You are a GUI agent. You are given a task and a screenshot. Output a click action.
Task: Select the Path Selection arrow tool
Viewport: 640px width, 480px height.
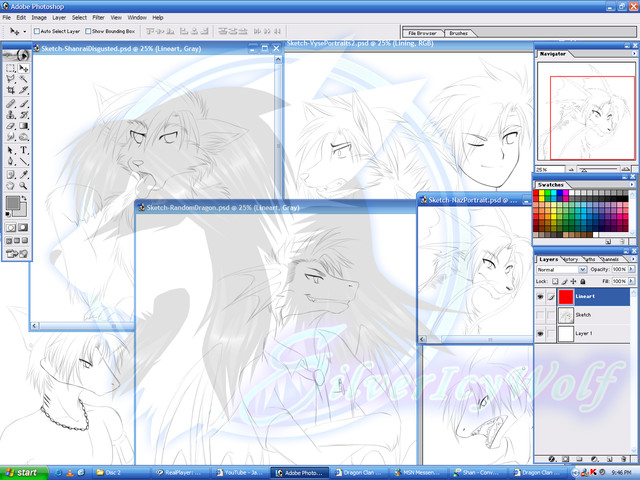tap(11, 150)
